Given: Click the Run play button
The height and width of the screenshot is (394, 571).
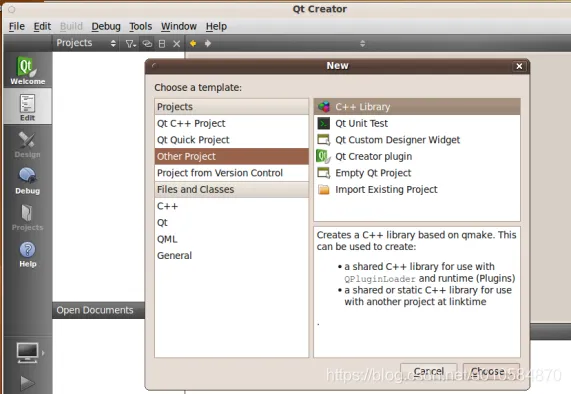Looking at the screenshot, I should [27, 383].
